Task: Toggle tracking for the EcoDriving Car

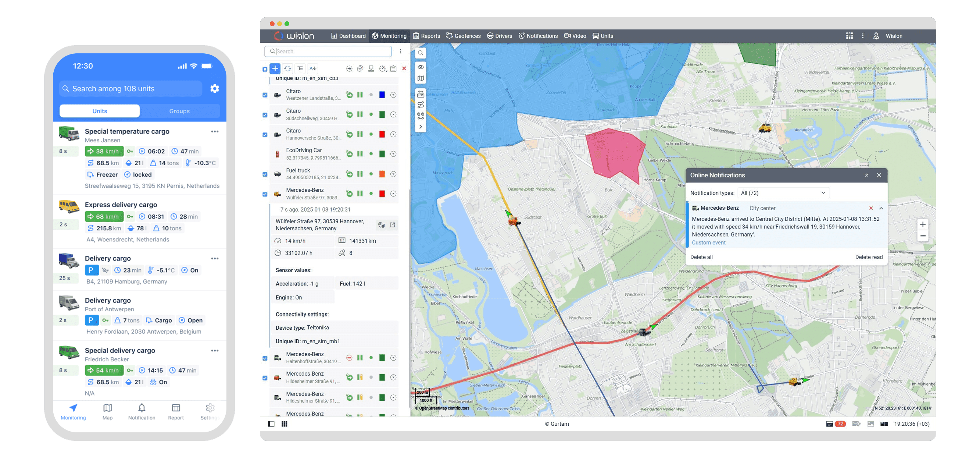Action: pyautogui.click(x=349, y=154)
